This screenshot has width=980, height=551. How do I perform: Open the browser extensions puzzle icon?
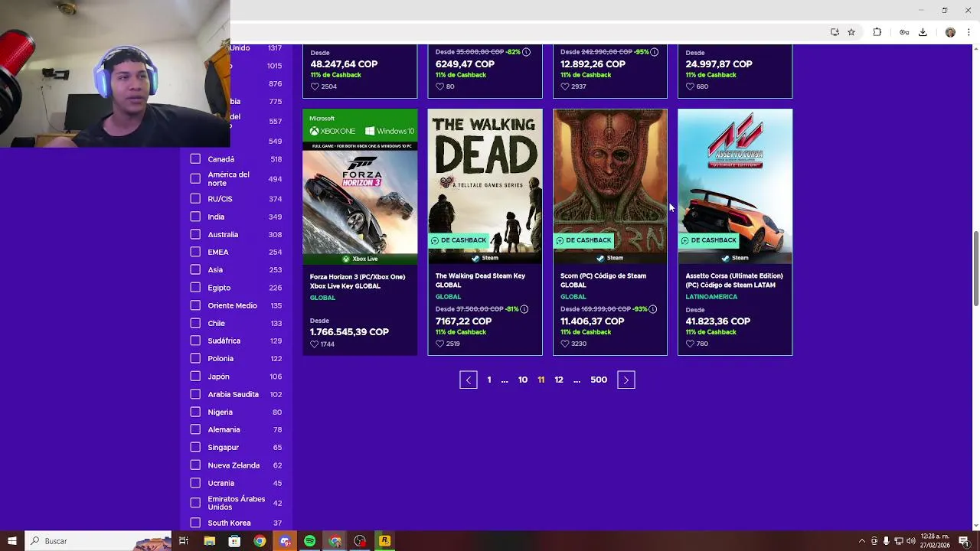(877, 32)
